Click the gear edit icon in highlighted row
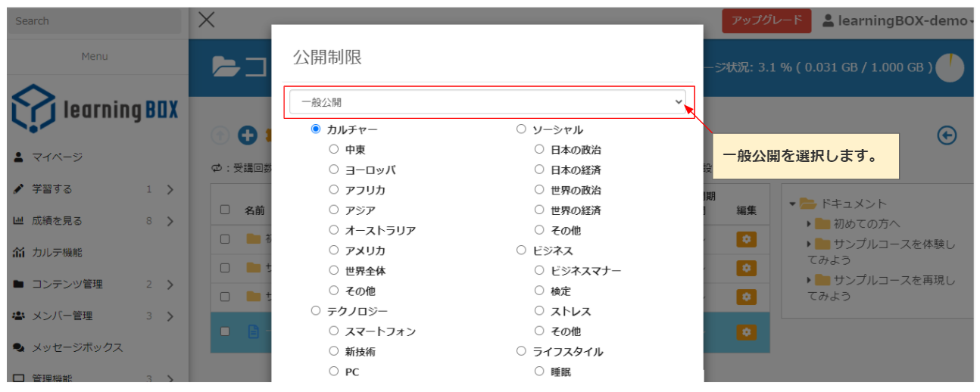The width and height of the screenshot is (980, 392). [x=746, y=331]
